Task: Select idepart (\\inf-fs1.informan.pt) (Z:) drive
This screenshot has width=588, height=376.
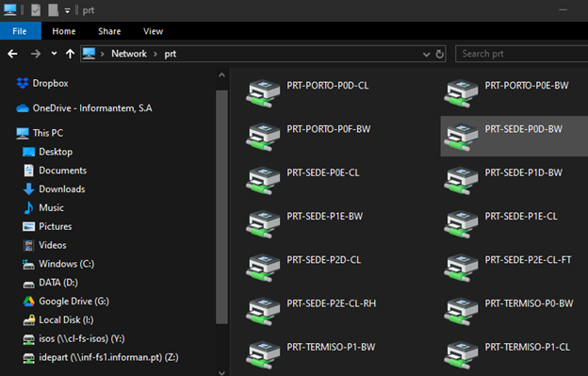Action: (108, 357)
